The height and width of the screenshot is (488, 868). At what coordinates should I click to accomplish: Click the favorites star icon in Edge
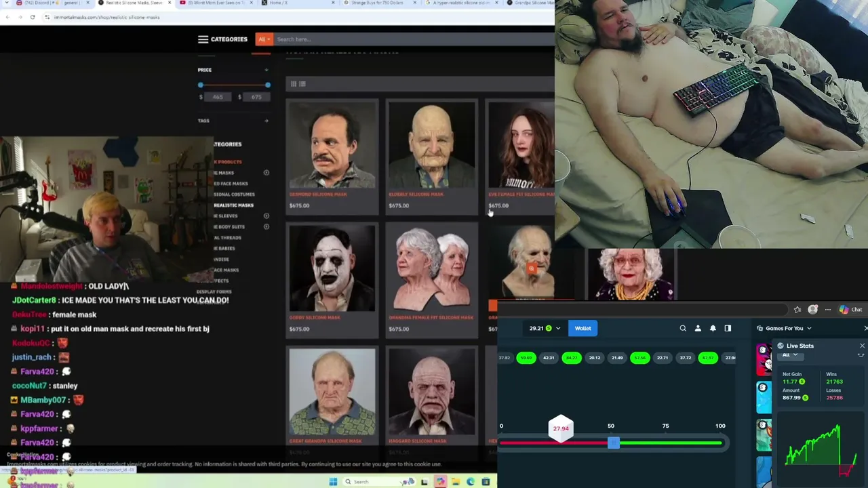(797, 310)
